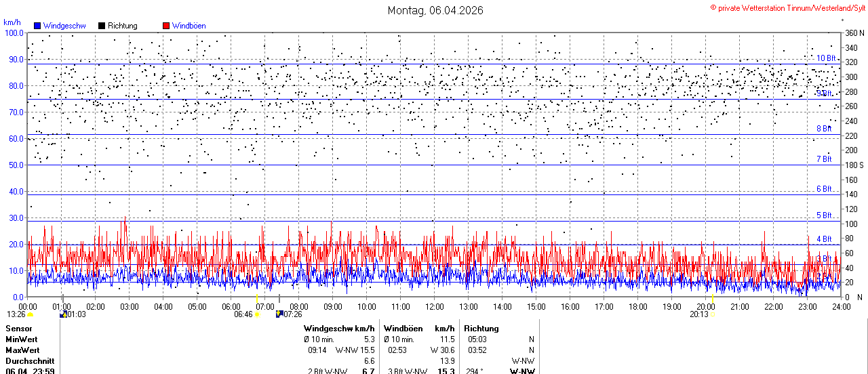Select the Windböen legend label at top
Screen dimensions: 868x374
[x=189, y=26]
